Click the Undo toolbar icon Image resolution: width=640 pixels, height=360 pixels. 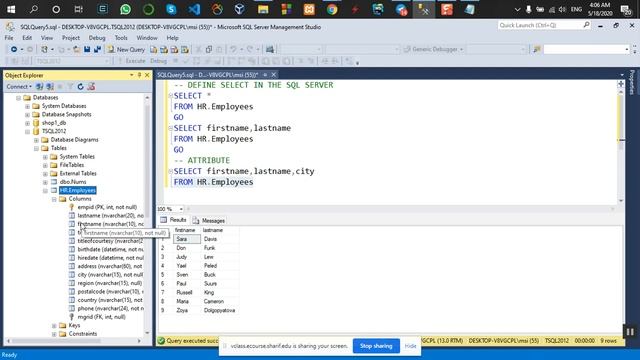[x=233, y=49]
